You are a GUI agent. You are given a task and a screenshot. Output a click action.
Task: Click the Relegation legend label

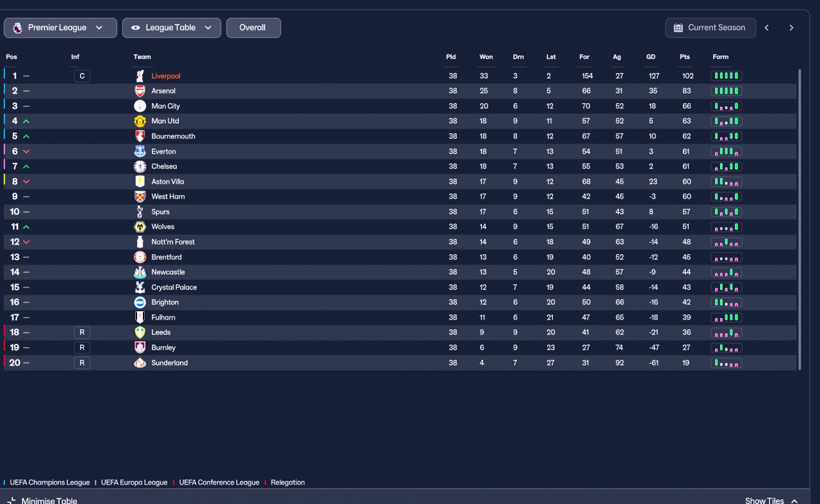[288, 483]
